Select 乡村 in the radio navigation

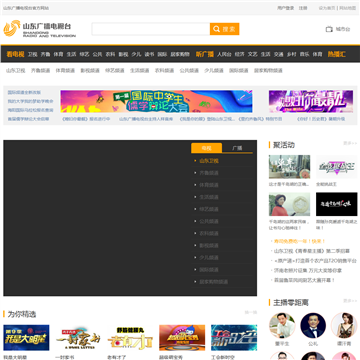click(x=291, y=54)
